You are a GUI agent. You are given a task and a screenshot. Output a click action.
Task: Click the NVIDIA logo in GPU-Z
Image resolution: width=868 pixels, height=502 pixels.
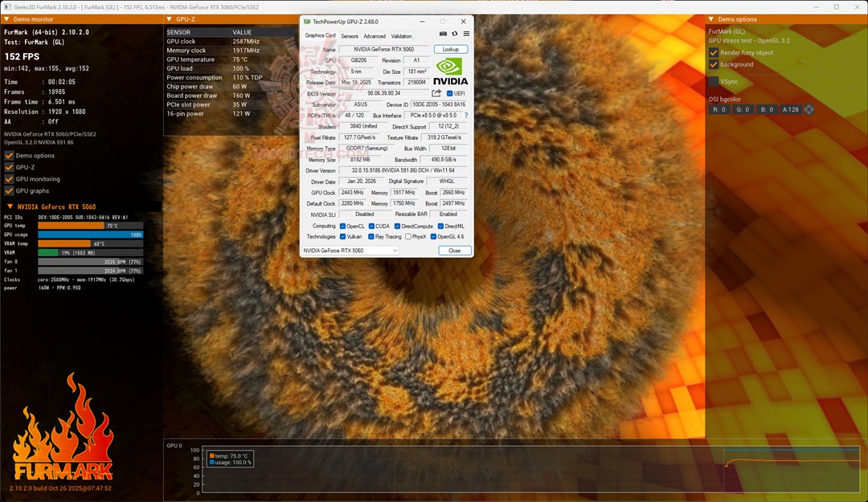pos(451,72)
